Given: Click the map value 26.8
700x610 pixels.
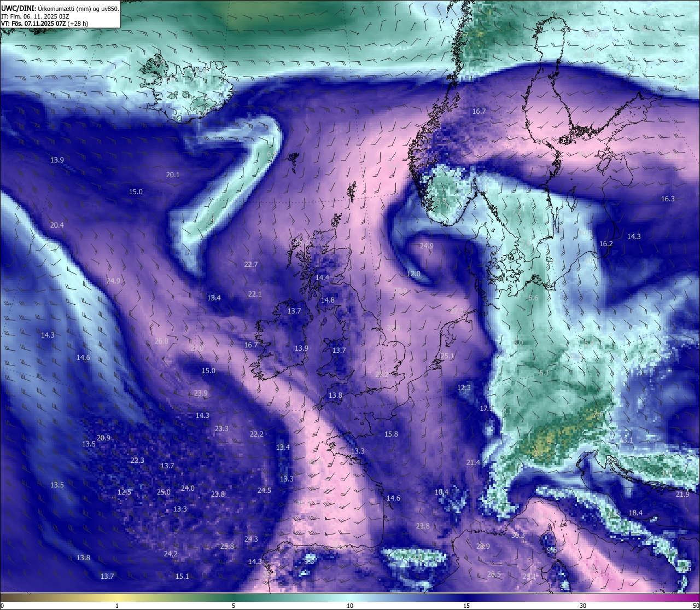Looking at the screenshot, I should 161,341.
